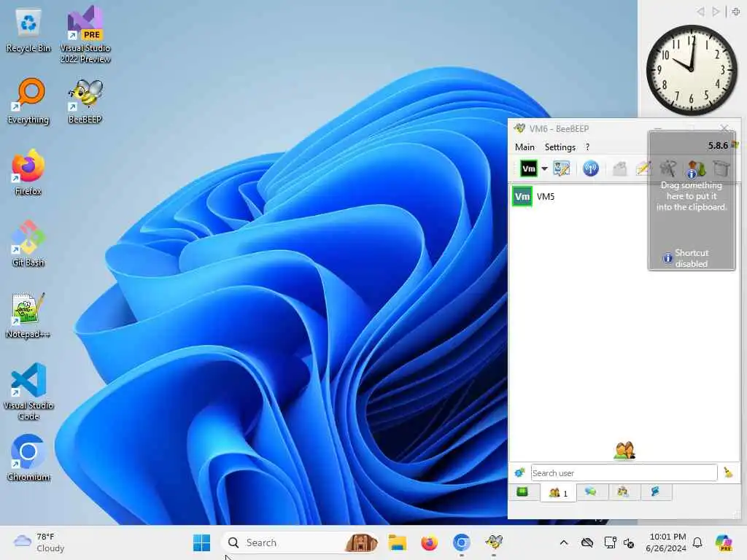Click the tools wrench icon in BeeBEEP toolbar
The image size is (747, 560).
point(668,168)
